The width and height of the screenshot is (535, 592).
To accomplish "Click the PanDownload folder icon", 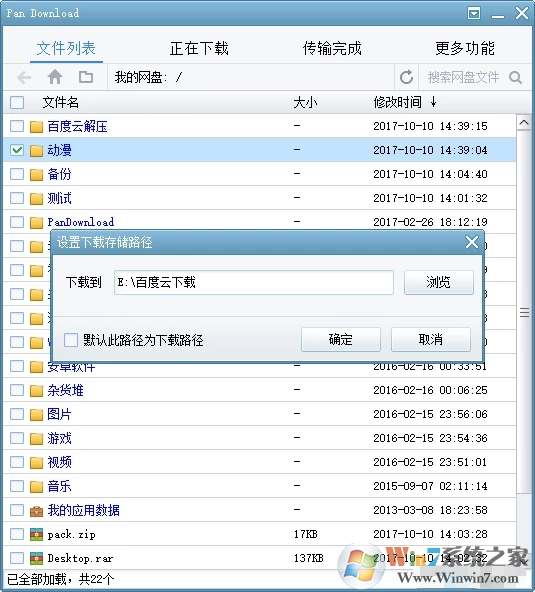I will 36,222.
